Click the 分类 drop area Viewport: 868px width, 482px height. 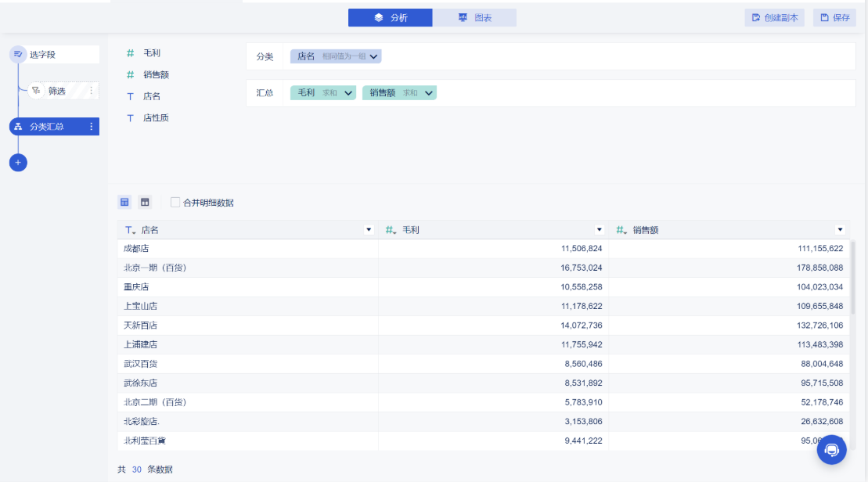pyautogui.click(x=569, y=56)
